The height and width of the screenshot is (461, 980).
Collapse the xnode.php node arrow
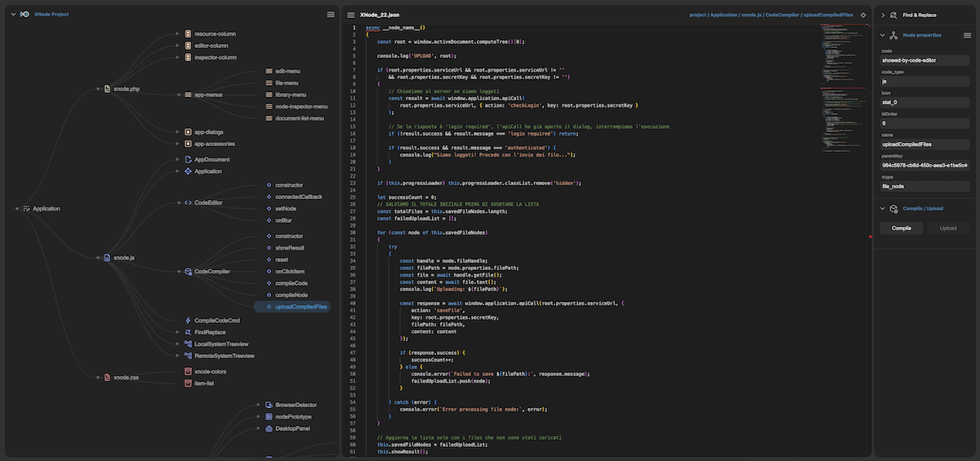tap(97, 88)
